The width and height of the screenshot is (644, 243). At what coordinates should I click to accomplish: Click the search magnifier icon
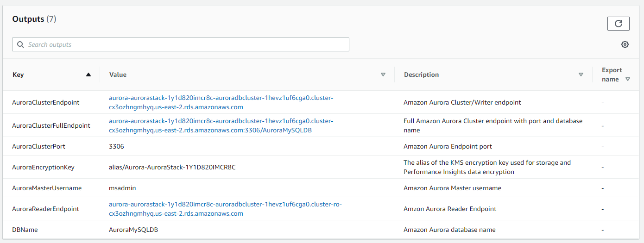20,44
